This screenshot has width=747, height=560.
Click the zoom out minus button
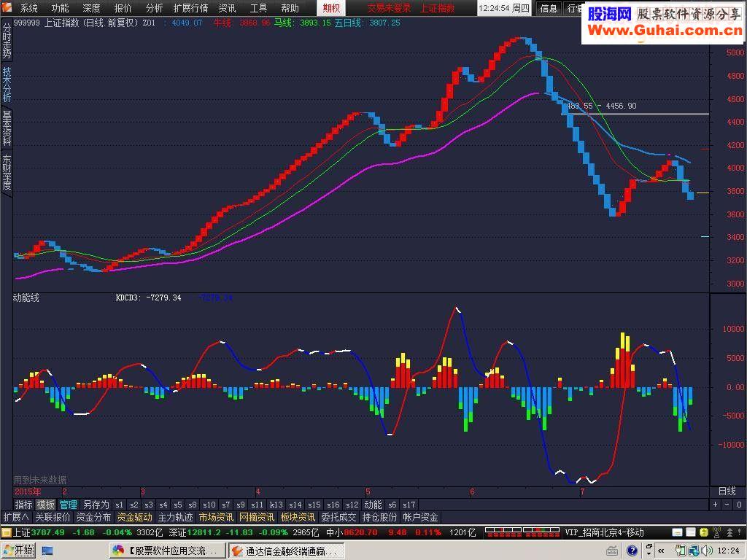[x=727, y=505]
